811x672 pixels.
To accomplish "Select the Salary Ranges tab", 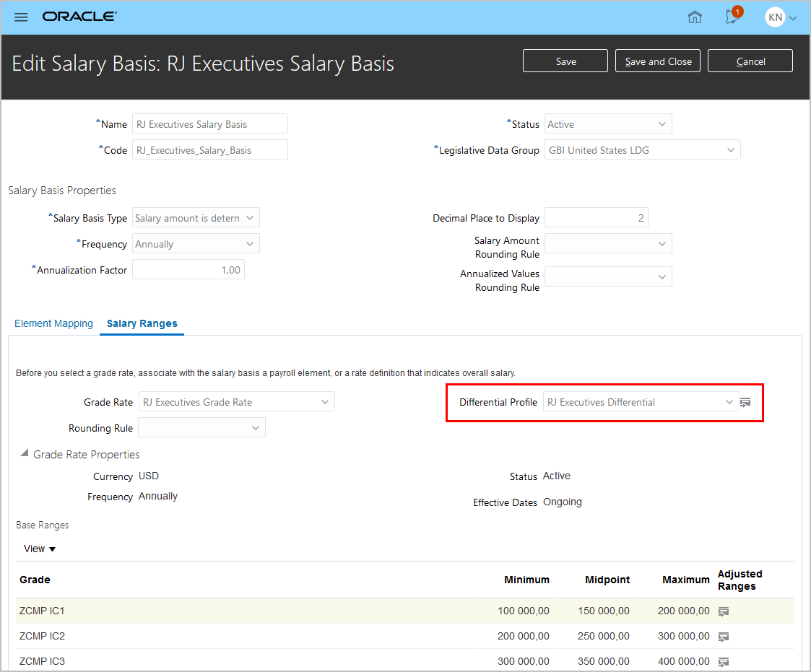I will pos(142,323).
